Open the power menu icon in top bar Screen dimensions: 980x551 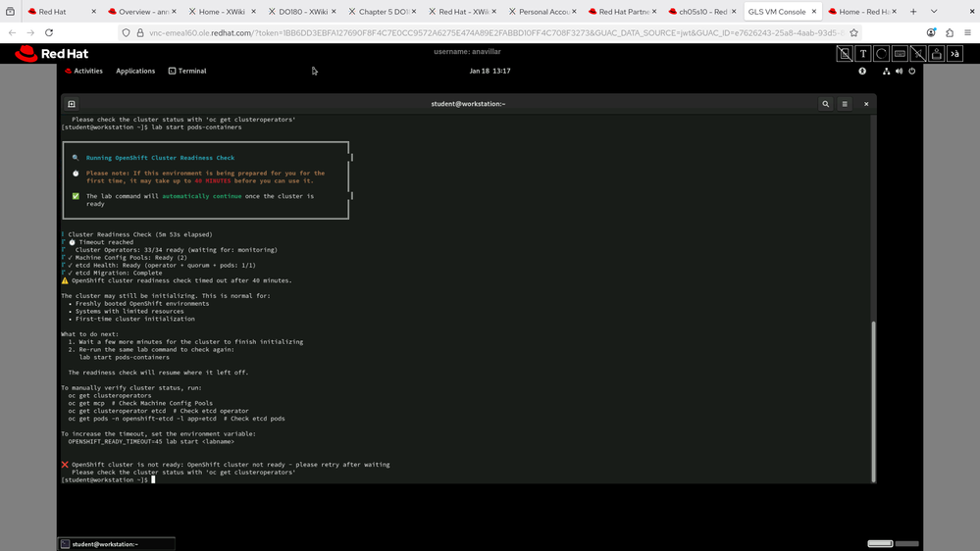click(912, 72)
